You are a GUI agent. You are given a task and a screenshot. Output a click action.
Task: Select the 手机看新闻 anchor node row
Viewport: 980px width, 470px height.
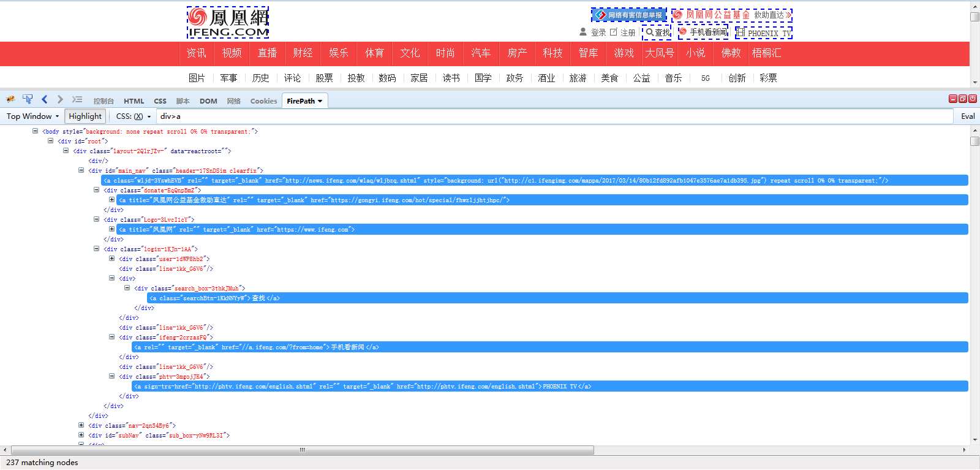(x=550, y=347)
